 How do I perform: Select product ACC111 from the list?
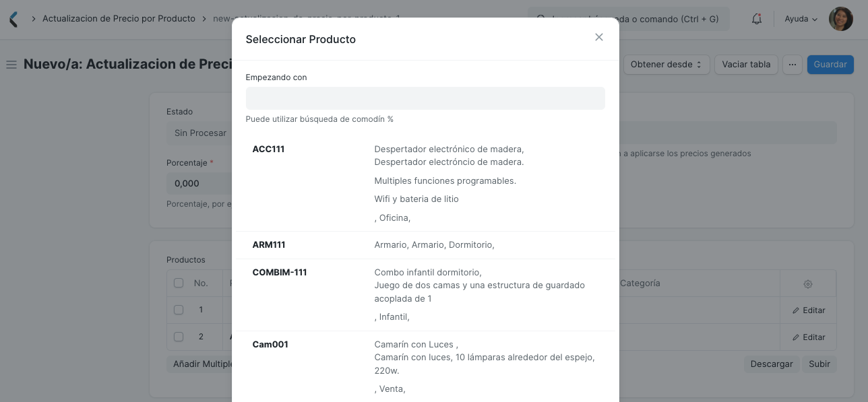pos(268,149)
